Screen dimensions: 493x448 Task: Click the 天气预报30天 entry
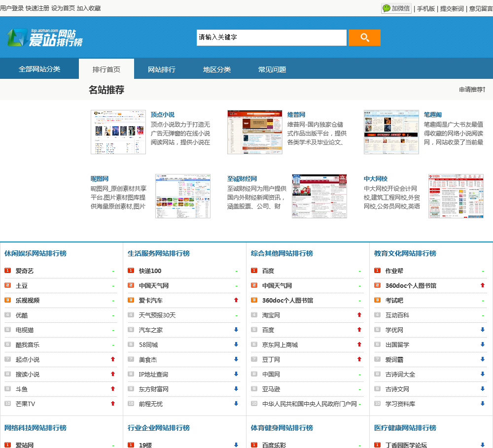click(x=157, y=315)
